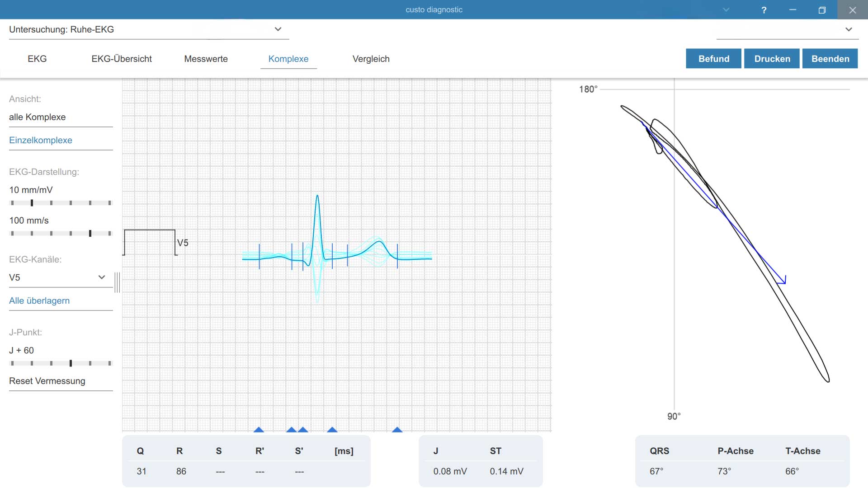868x488 pixels.
Task: Open the Vergleich tab
Action: click(x=371, y=59)
